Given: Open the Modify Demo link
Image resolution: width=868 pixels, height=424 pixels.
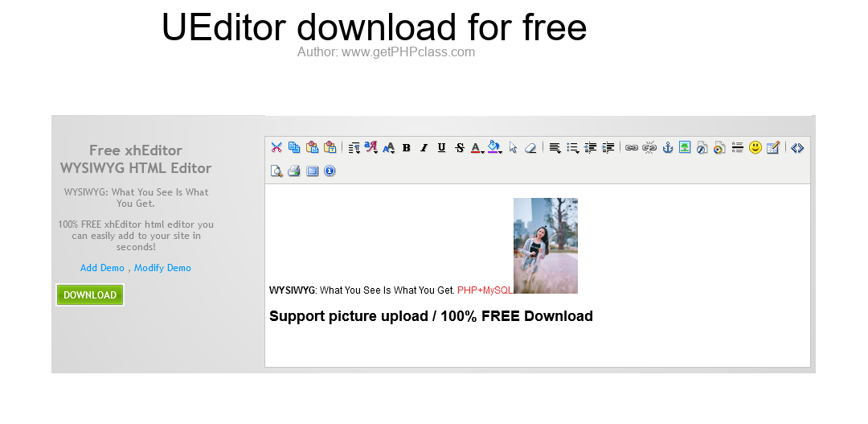Looking at the screenshot, I should click(162, 268).
